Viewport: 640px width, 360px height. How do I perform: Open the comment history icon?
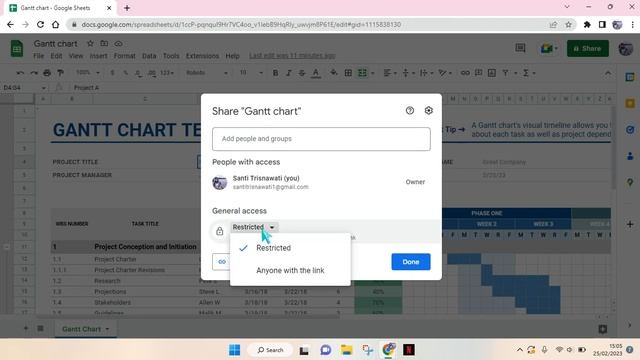click(x=520, y=48)
